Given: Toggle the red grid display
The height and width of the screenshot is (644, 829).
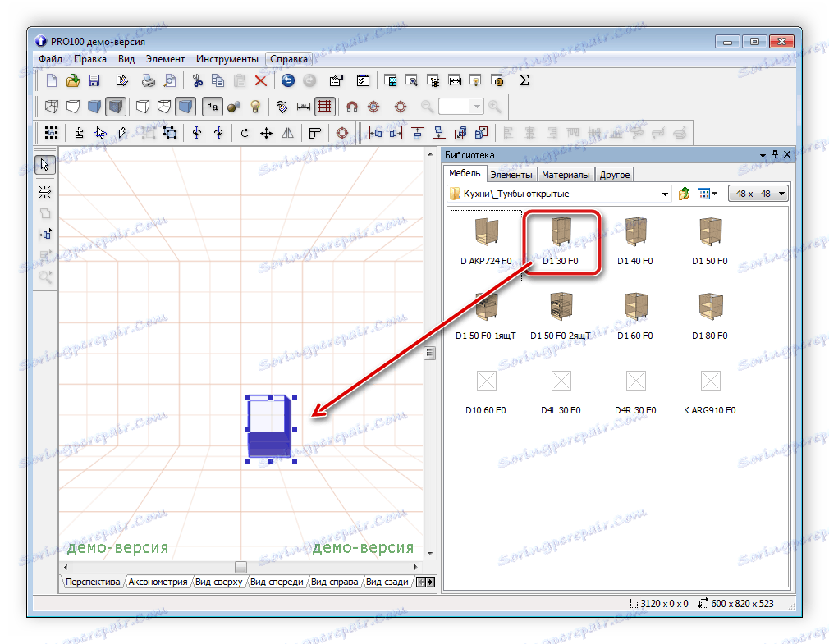Looking at the screenshot, I should [x=324, y=107].
